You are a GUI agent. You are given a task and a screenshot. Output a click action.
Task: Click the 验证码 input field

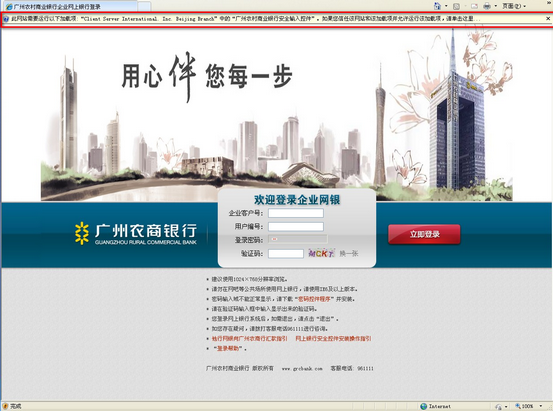pos(286,253)
